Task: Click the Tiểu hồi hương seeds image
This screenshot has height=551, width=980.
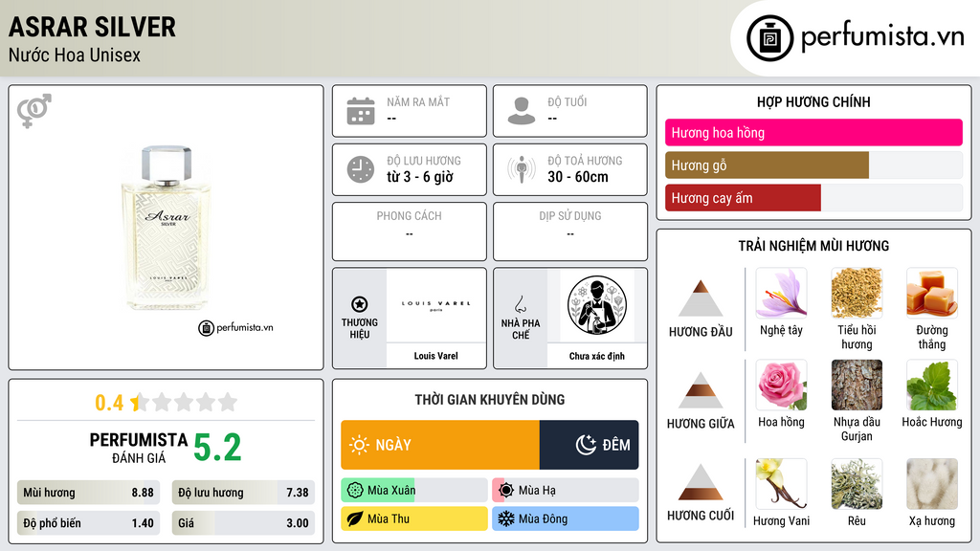Action: [857, 293]
